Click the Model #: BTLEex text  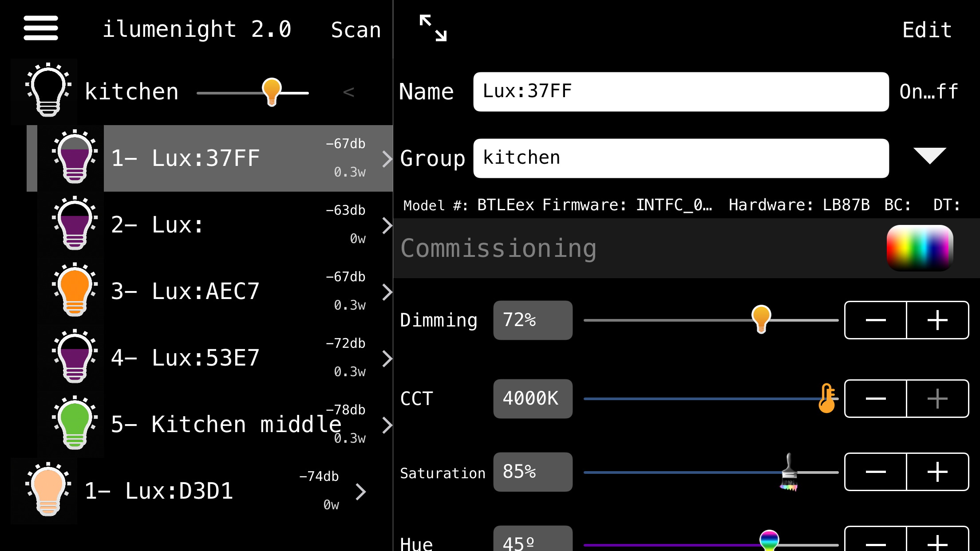tap(469, 205)
